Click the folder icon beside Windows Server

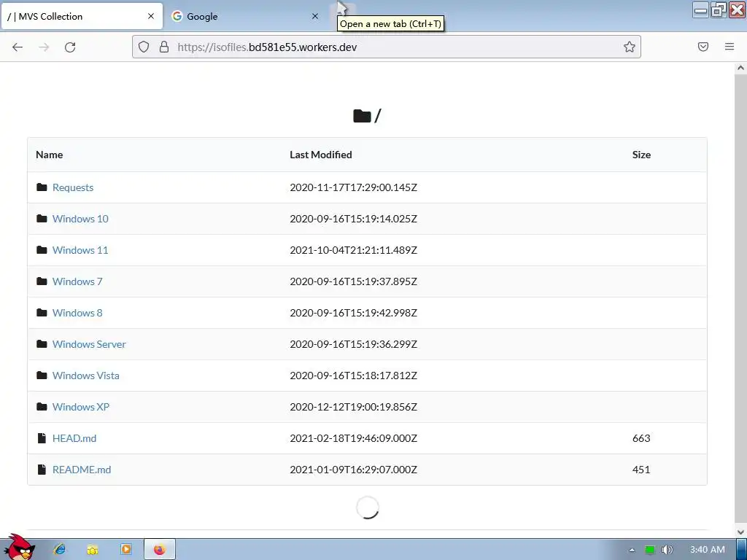(x=42, y=344)
